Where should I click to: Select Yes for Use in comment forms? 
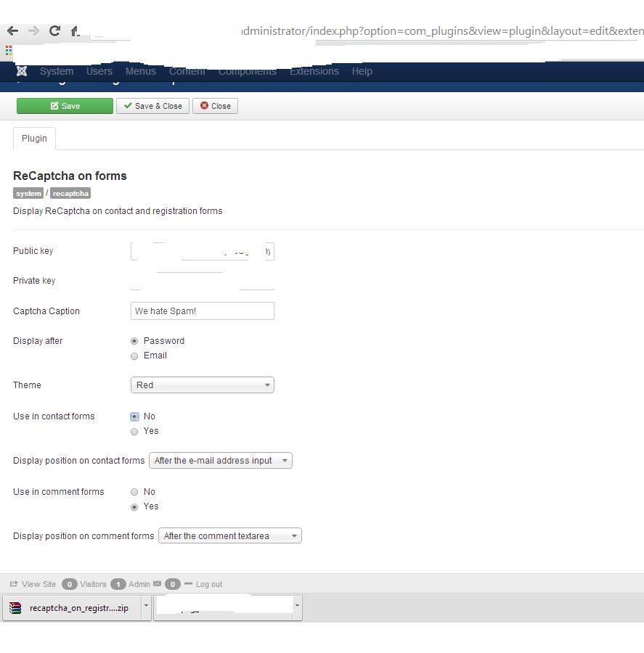[x=134, y=507]
